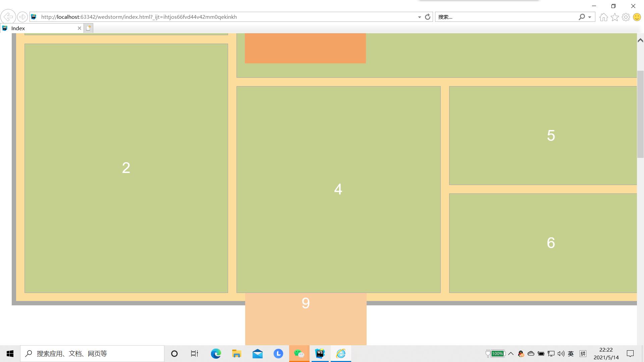Viewport: 644px width, 362px height.
Task: Click the page scrollbar up arrow
Action: point(640,40)
